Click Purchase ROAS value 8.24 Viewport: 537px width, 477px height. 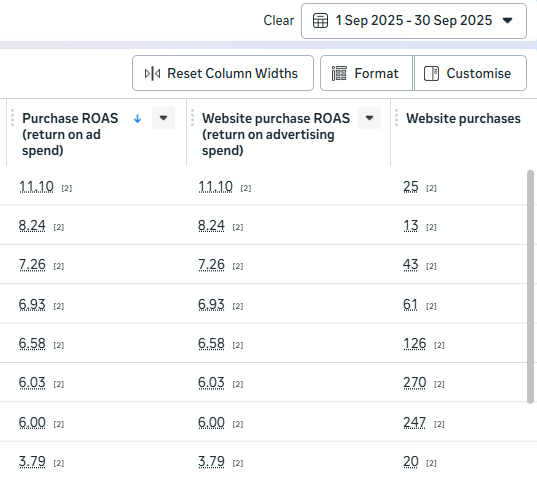(x=32, y=226)
